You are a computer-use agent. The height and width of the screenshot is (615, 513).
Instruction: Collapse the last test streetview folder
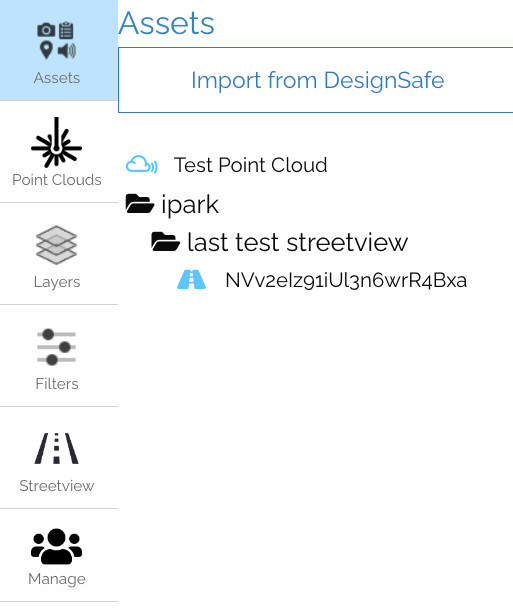pos(166,242)
